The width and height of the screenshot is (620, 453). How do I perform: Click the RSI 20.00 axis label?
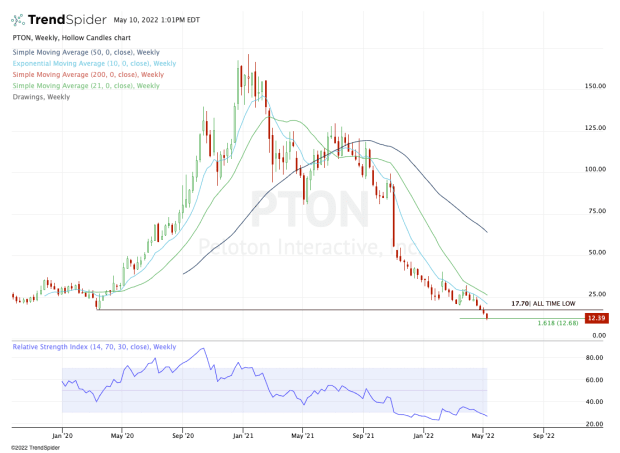pos(594,424)
